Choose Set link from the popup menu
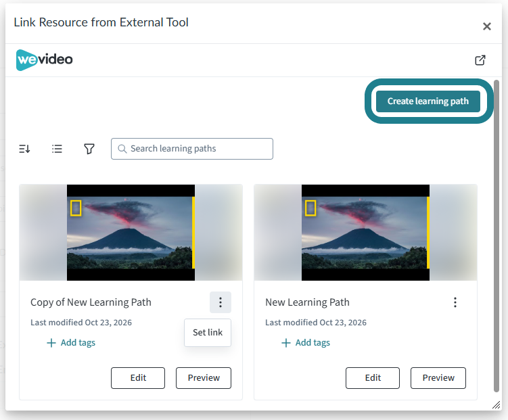The image size is (508, 420). coord(208,333)
